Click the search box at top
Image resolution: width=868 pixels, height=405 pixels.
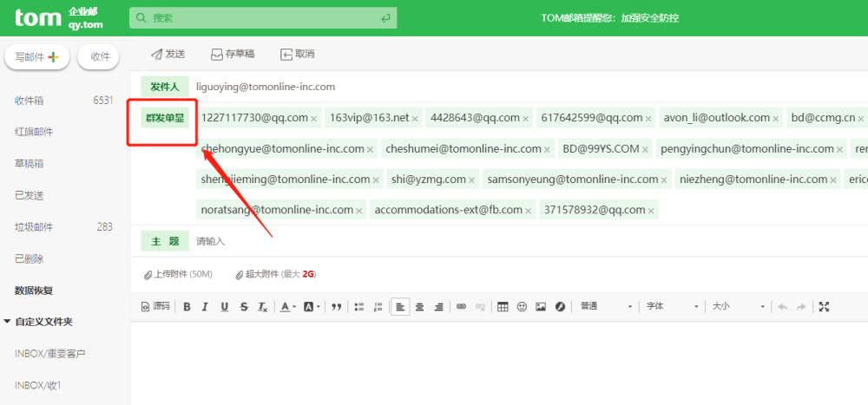point(263,18)
